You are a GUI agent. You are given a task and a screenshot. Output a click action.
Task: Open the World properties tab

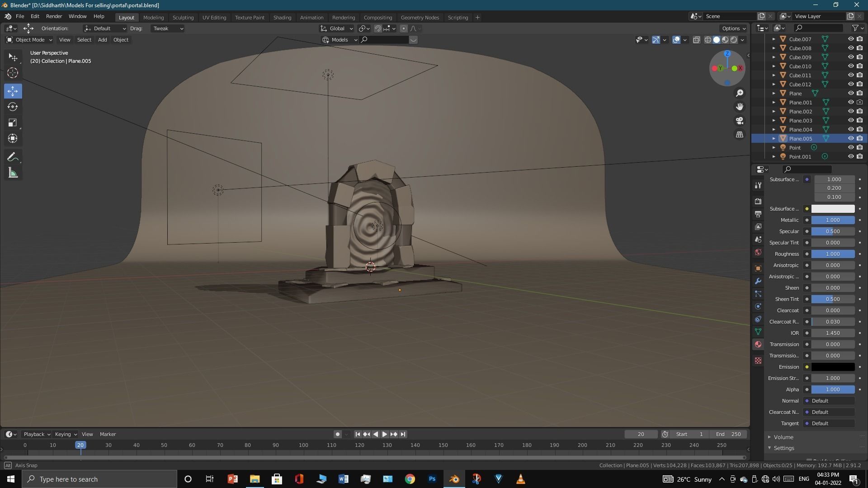coord(758,252)
